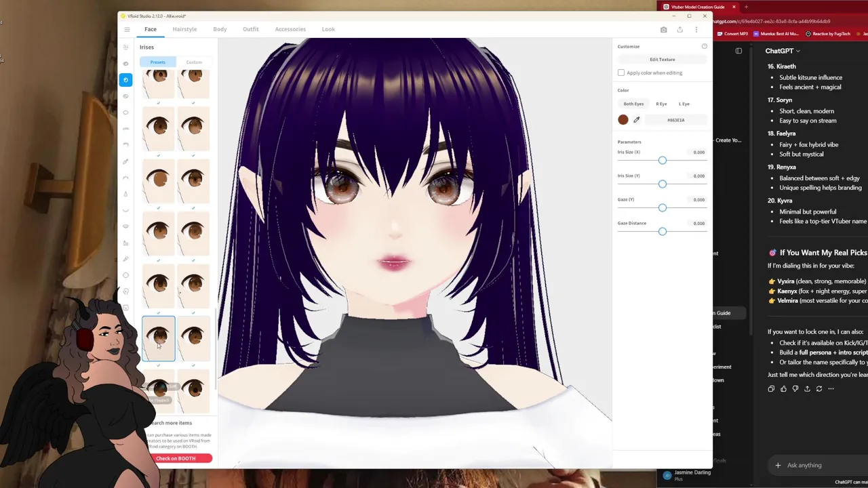Select the eye white oval icon in sidebar

pos(125,113)
